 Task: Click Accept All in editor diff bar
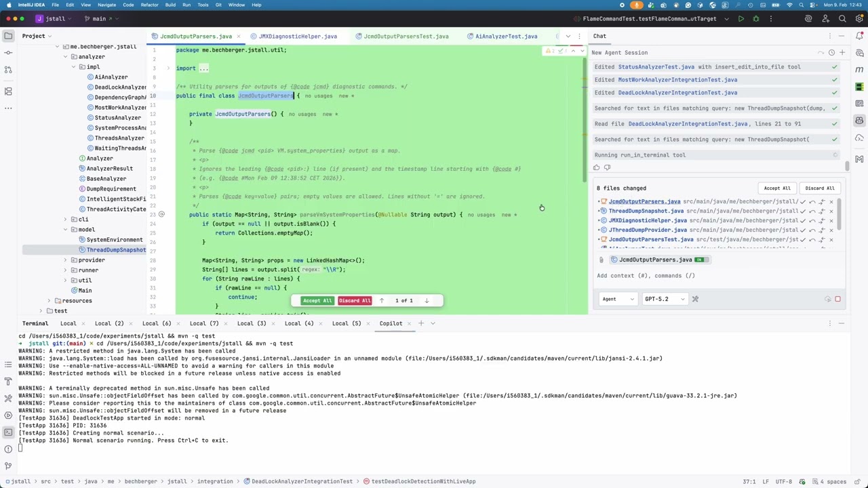coord(317,300)
